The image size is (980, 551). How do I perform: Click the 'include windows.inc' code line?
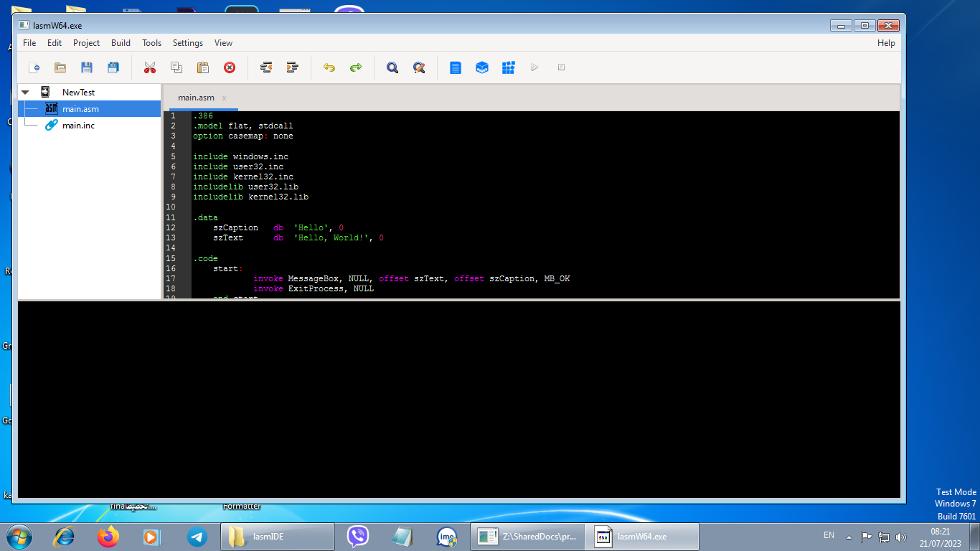(240, 156)
